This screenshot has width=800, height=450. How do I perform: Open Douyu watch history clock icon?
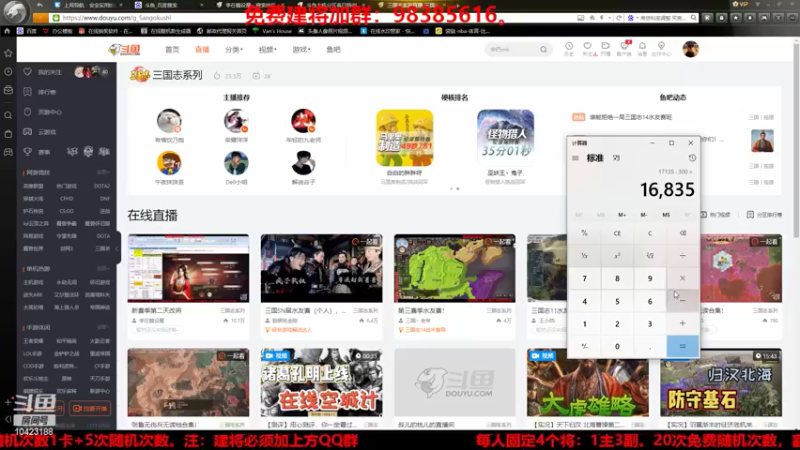pos(569,48)
